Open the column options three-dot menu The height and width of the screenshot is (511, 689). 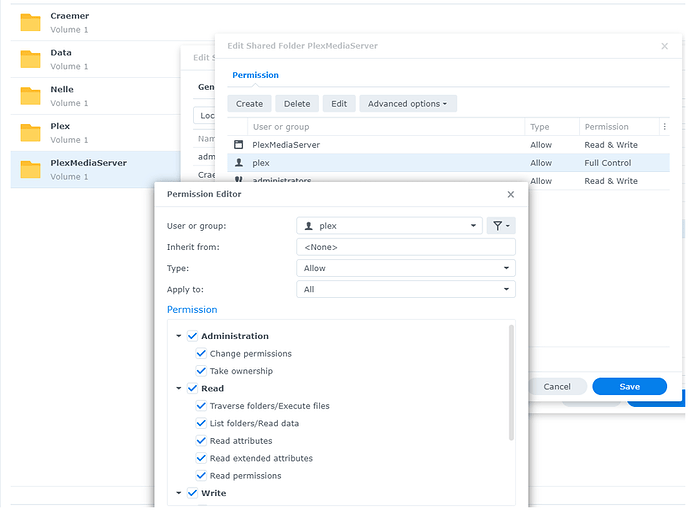664,127
